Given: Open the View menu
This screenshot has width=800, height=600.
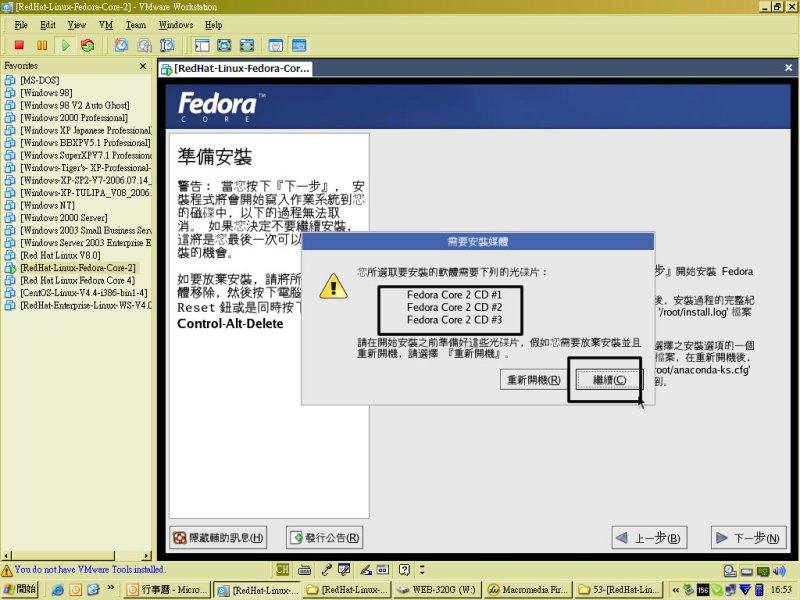Looking at the screenshot, I should pyautogui.click(x=77, y=24).
